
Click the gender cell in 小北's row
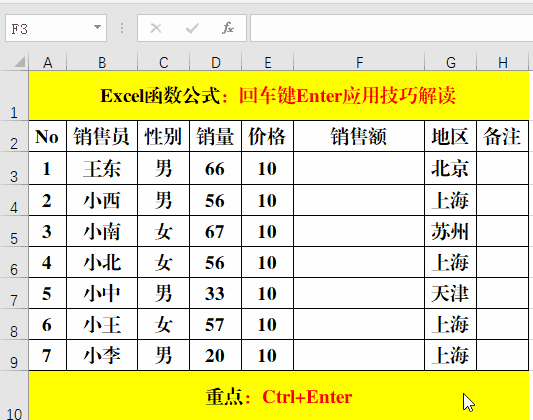pyautogui.click(x=164, y=262)
